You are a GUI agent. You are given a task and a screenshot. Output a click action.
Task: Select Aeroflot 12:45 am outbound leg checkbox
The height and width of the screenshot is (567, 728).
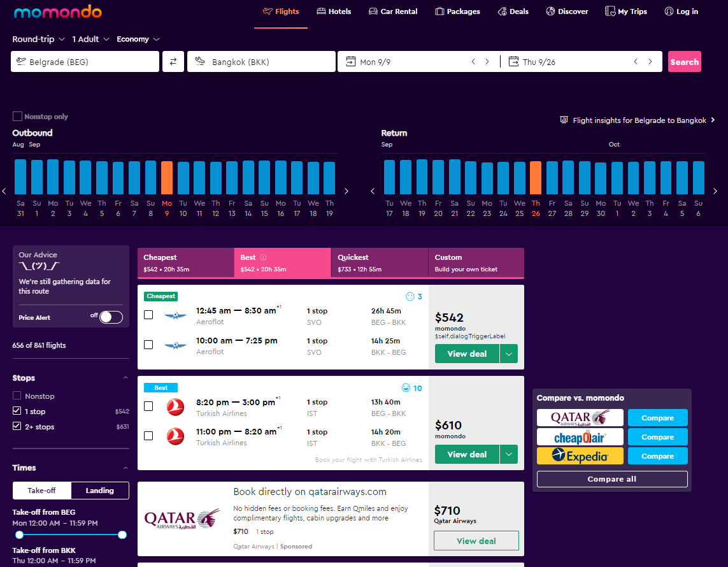[148, 315]
